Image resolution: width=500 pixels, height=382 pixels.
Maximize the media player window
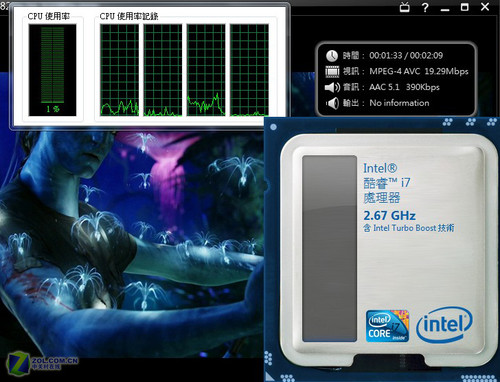464,7
